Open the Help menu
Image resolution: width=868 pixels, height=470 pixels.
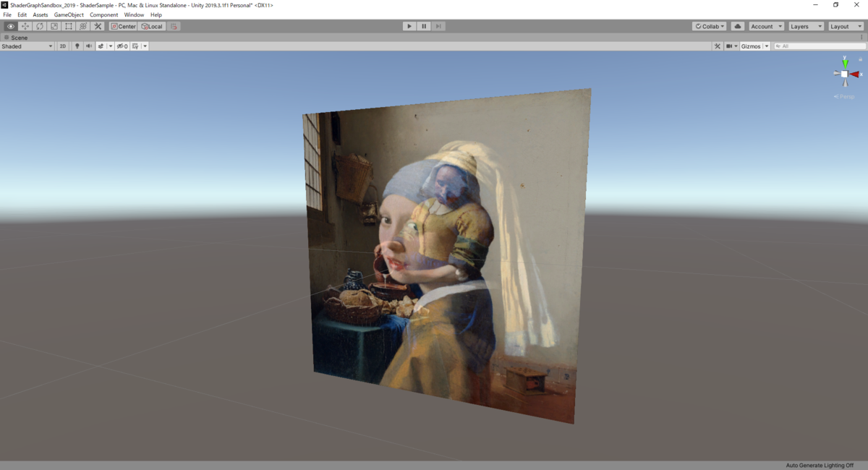coord(156,14)
